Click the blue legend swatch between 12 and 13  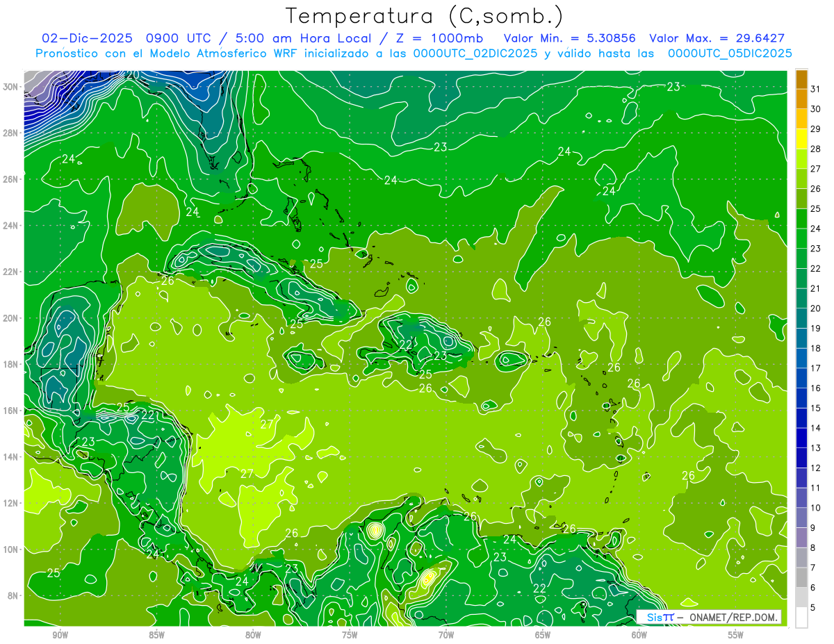pos(801,458)
